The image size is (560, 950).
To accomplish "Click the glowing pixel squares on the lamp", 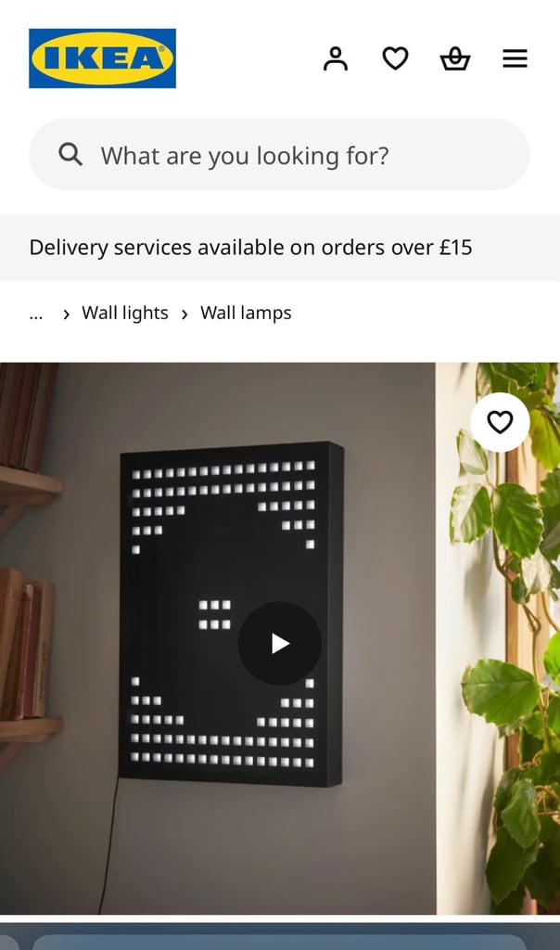I will click(223, 613).
